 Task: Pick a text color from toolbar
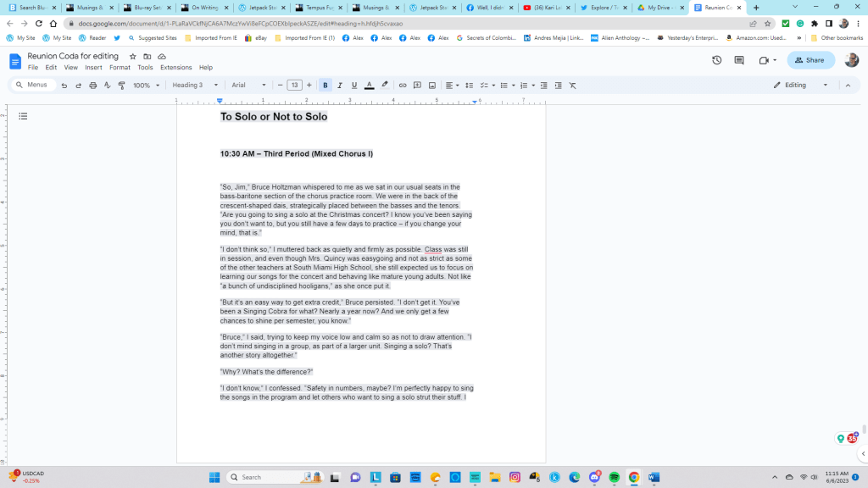pos(369,86)
